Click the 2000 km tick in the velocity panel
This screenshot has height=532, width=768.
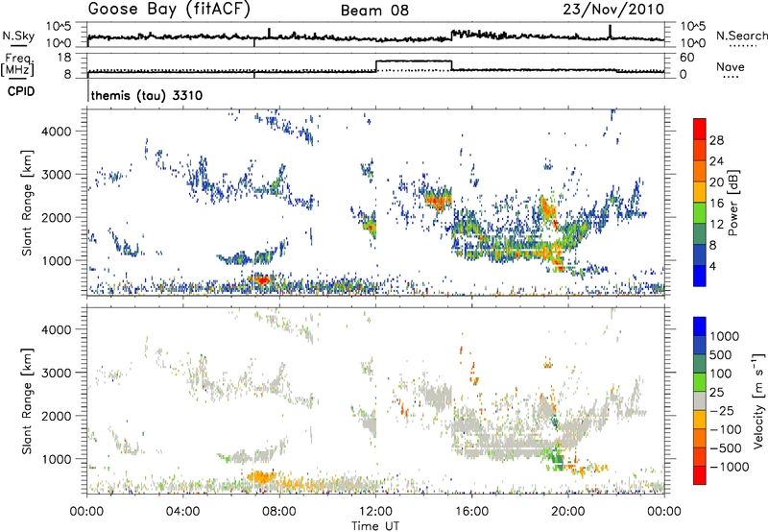pos(56,416)
